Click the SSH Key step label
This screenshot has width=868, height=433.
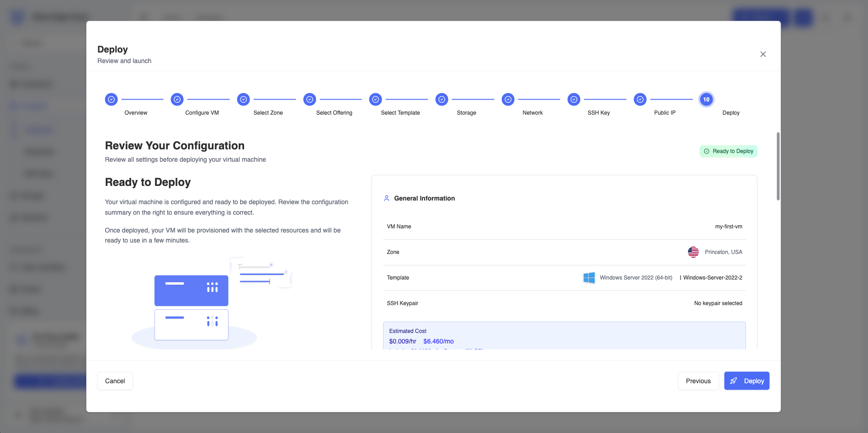click(x=599, y=113)
